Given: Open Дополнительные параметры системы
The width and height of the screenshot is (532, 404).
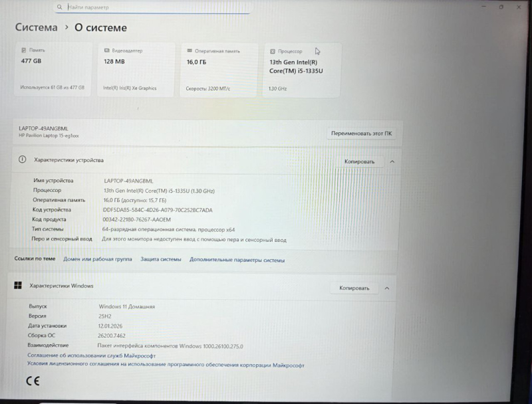Looking at the screenshot, I should [x=239, y=258].
